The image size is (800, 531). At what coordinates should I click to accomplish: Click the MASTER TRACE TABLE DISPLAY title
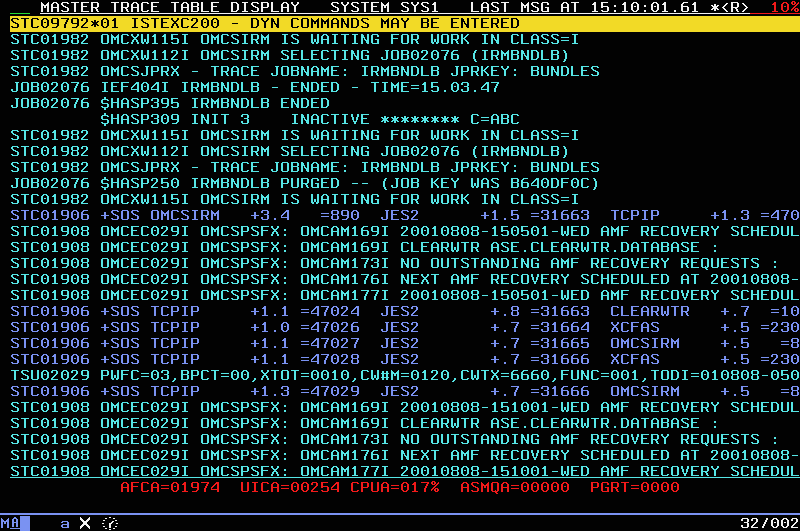(x=170, y=7)
